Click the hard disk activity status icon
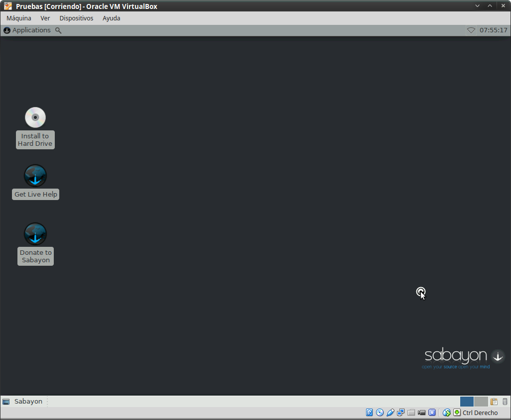 click(369, 413)
